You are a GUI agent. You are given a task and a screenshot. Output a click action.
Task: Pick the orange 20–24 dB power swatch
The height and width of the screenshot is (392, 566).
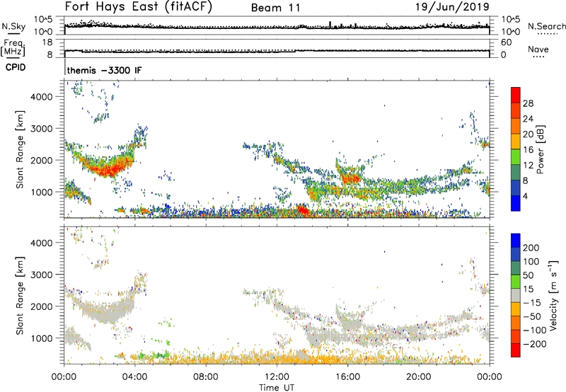516,127
